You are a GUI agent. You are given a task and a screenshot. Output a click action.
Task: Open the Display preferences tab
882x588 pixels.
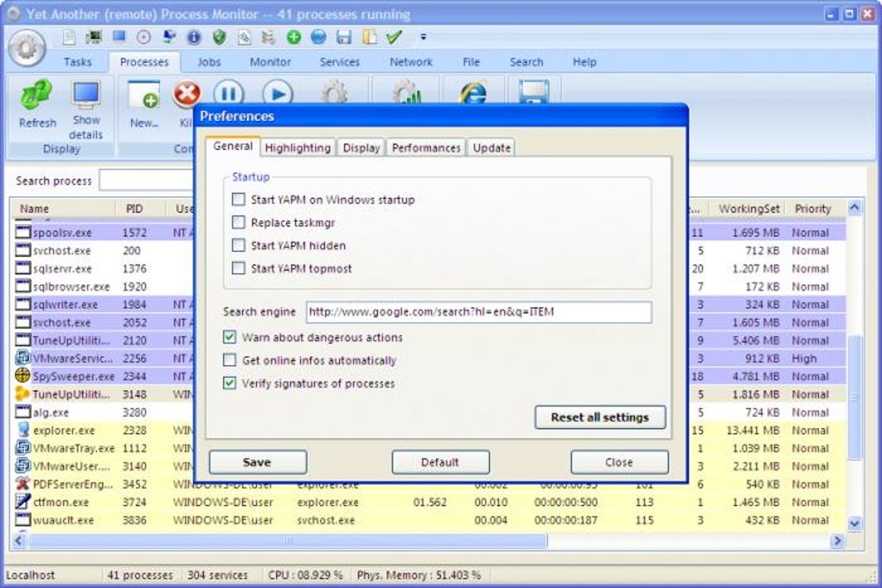pyautogui.click(x=361, y=148)
